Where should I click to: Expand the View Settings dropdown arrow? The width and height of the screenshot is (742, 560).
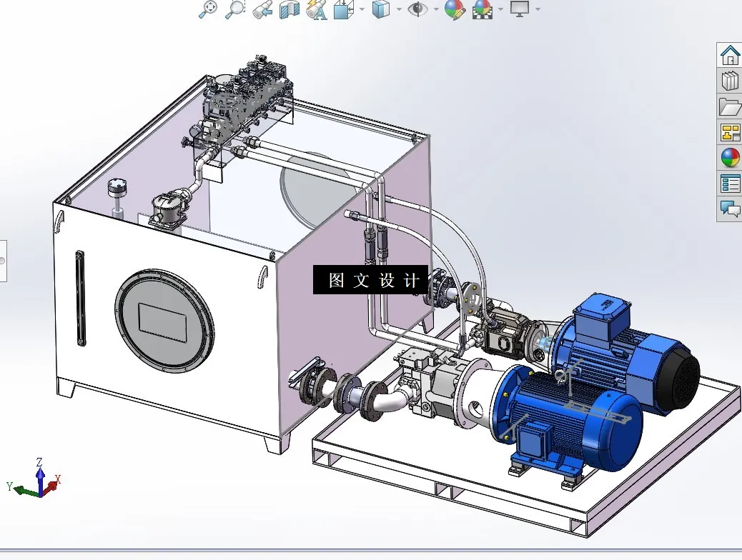(x=538, y=9)
